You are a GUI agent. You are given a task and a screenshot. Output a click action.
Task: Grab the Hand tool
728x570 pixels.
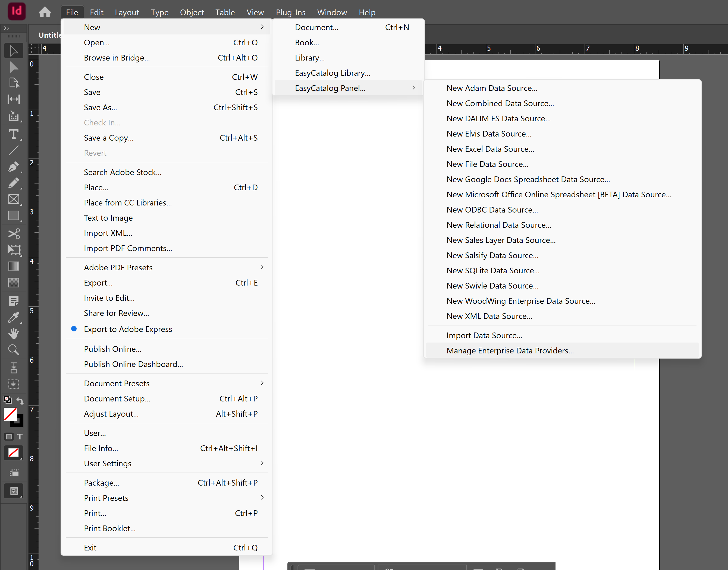14,333
